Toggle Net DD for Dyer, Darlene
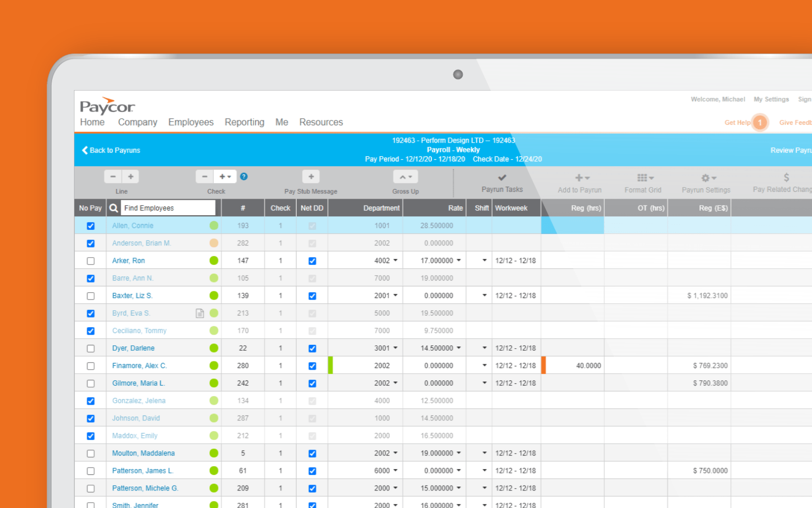812x508 pixels. tap(313, 349)
